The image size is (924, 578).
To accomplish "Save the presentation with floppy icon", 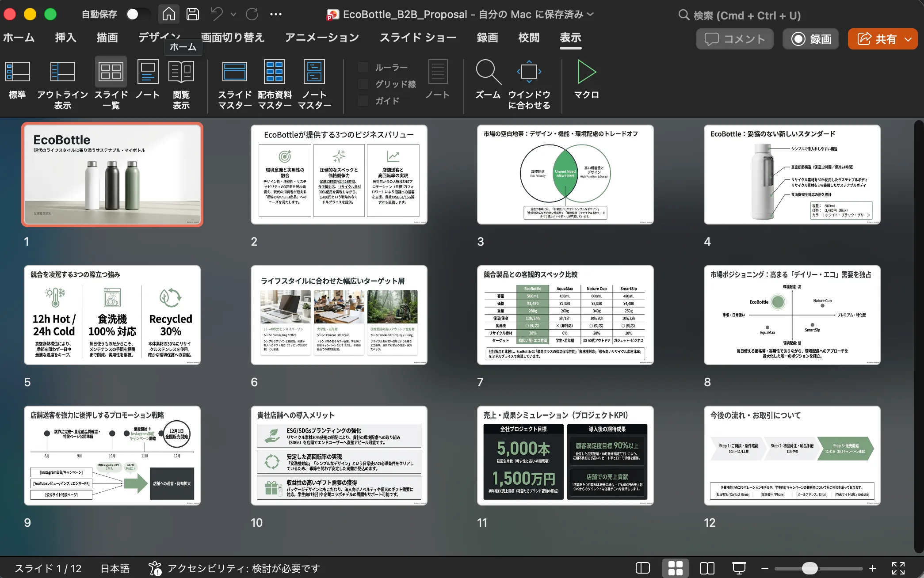I will pyautogui.click(x=193, y=14).
